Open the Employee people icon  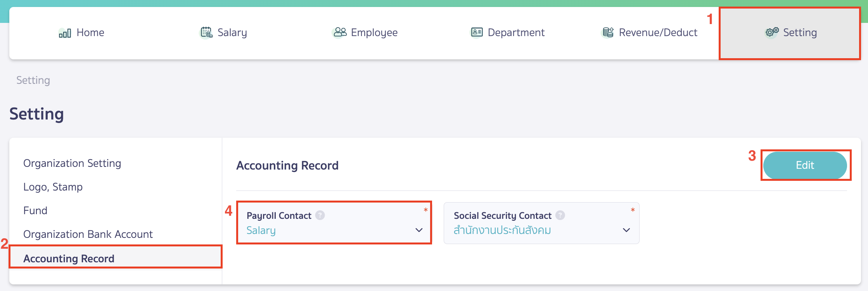point(339,32)
